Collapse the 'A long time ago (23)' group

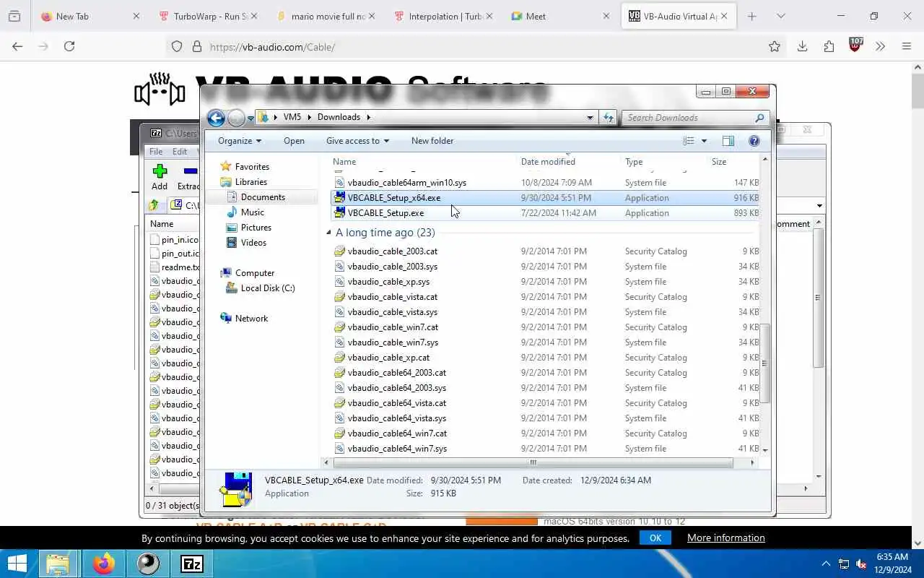[328, 233]
